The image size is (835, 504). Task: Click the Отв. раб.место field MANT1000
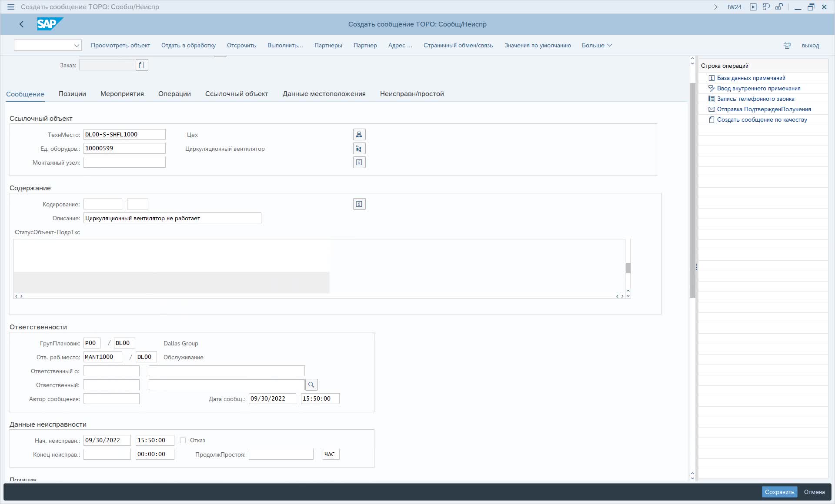103,357
